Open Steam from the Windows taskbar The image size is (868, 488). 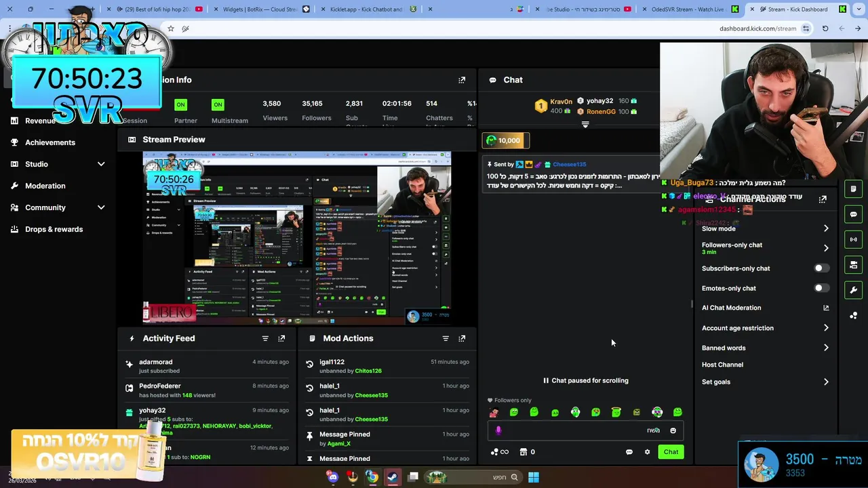pos(393,477)
